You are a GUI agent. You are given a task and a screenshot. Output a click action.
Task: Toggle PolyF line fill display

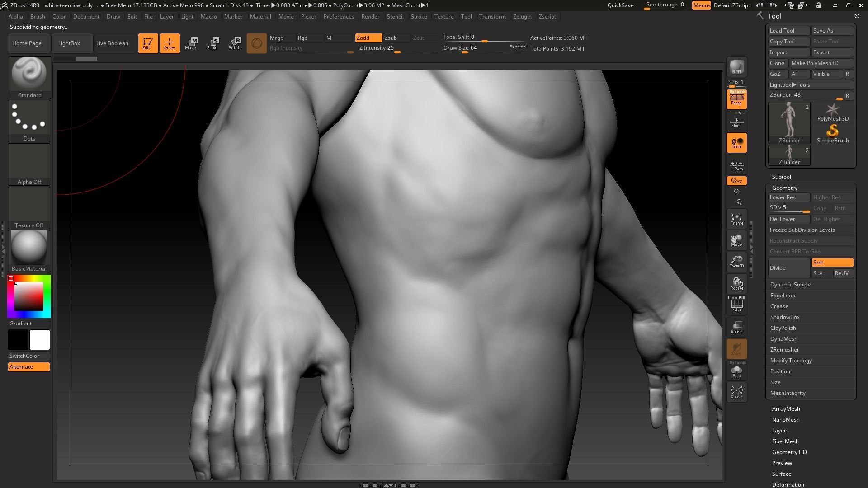[x=736, y=305]
